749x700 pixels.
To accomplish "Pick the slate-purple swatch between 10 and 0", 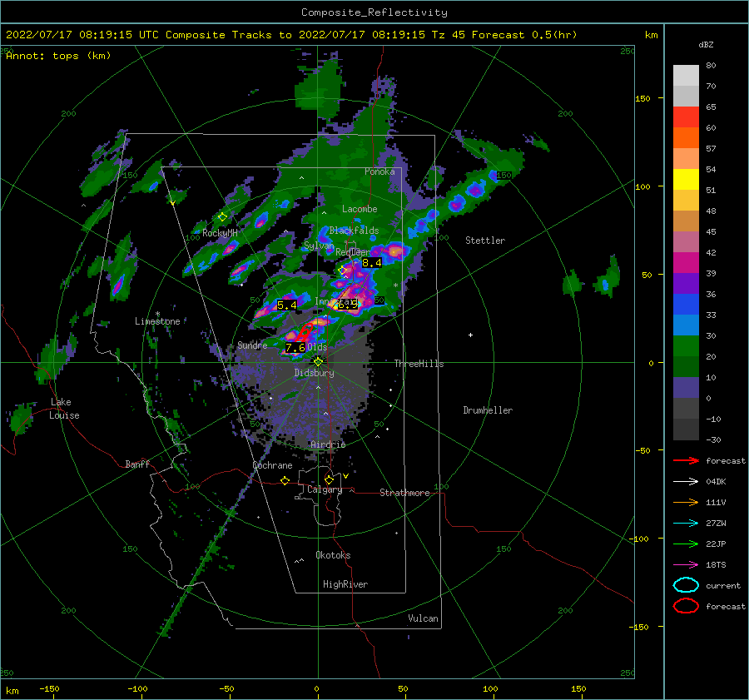I will point(686,387).
